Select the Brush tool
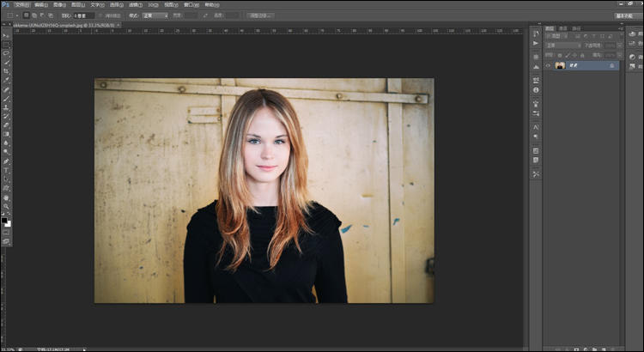This screenshot has width=644, height=352. [x=6, y=99]
